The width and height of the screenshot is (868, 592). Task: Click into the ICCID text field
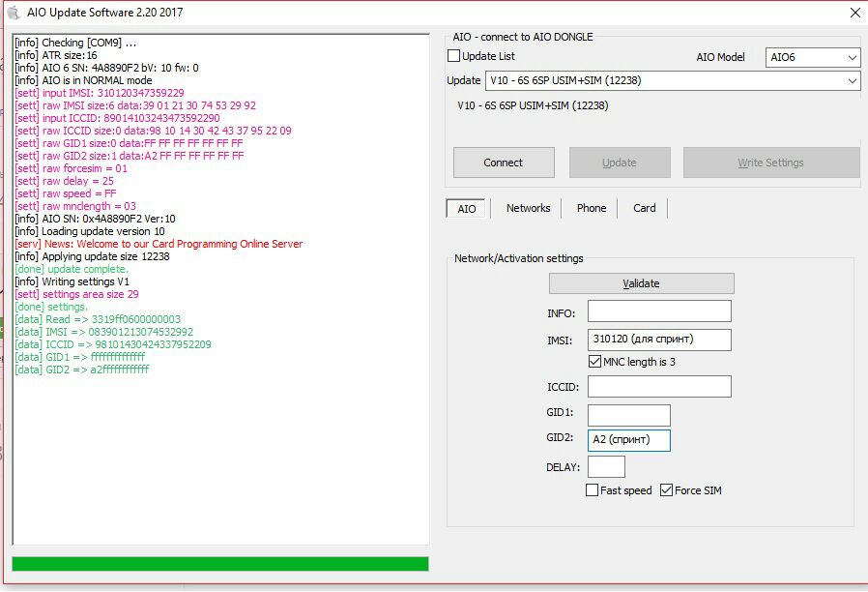(659, 387)
